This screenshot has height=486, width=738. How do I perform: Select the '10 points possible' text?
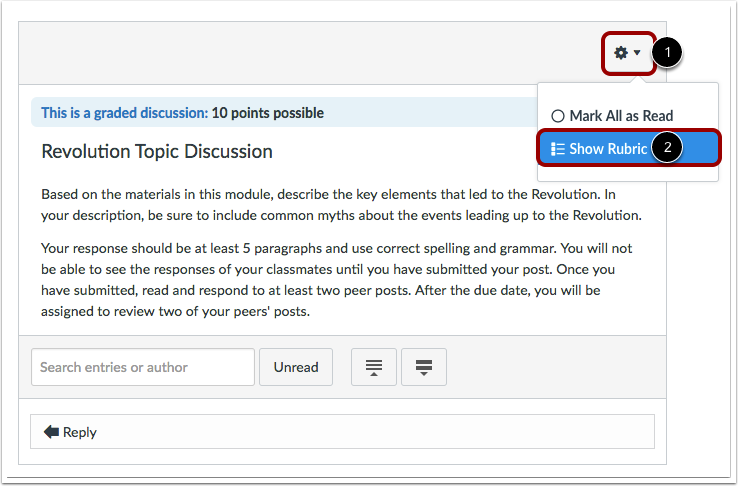tap(267, 113)
